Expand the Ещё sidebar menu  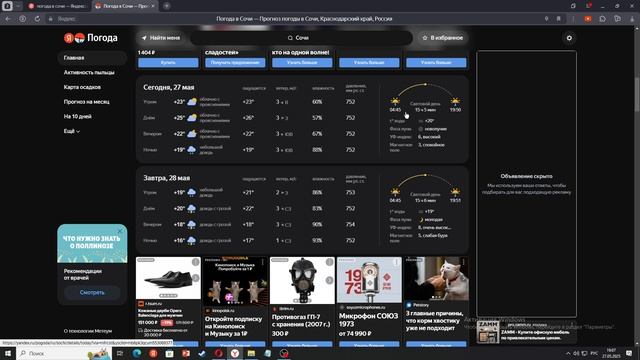coord(71,131)
